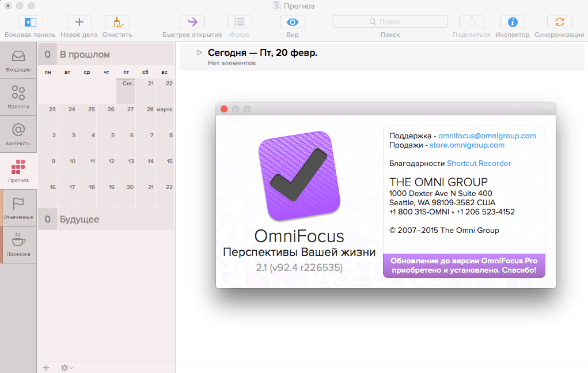The image size is (588, 373).
Task: Select the Будущее row
Action: [106, 219]
